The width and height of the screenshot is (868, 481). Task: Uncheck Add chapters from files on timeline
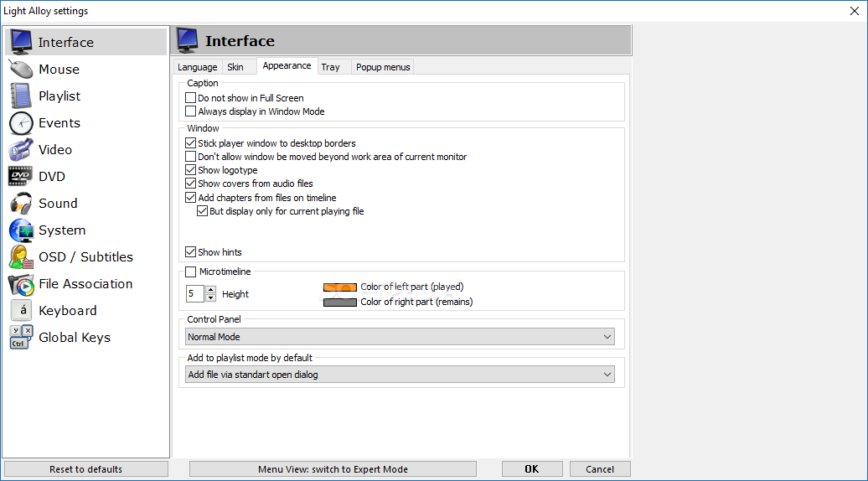pos(190,198)
